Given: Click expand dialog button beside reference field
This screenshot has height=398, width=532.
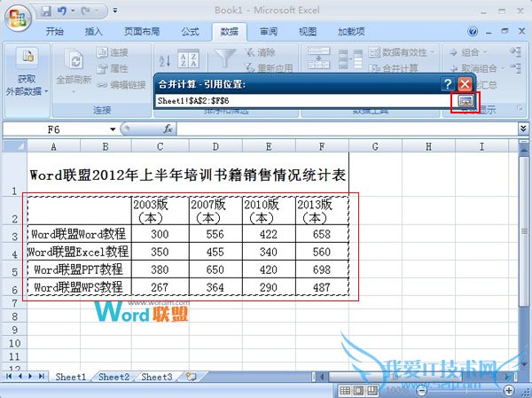Looking at the screenshot, I should click(465, 101).
